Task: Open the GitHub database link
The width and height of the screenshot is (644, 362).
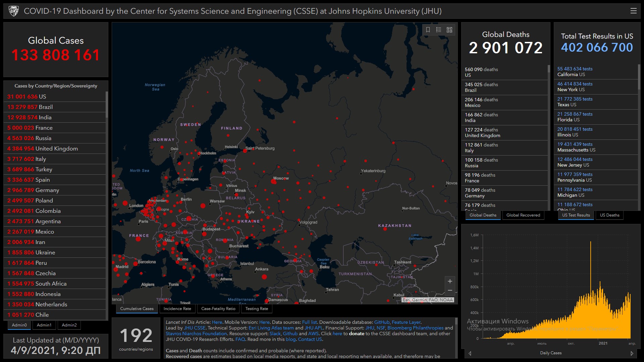Action: click(382, 322)
